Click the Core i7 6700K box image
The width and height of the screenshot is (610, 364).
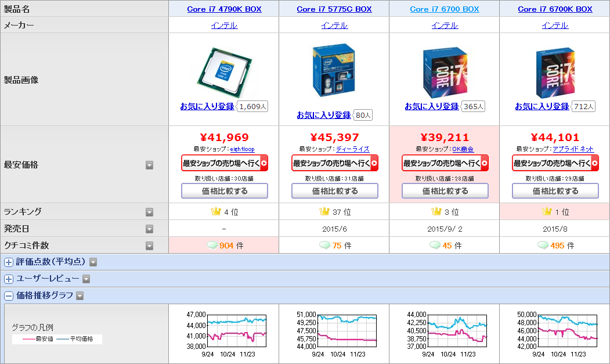pyautogui.click(x=555, y=73)
